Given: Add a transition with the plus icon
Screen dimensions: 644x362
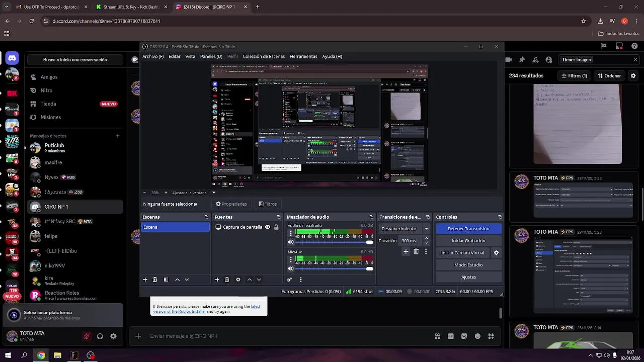Looking at the screenshot, I should (x=406, y=251).
